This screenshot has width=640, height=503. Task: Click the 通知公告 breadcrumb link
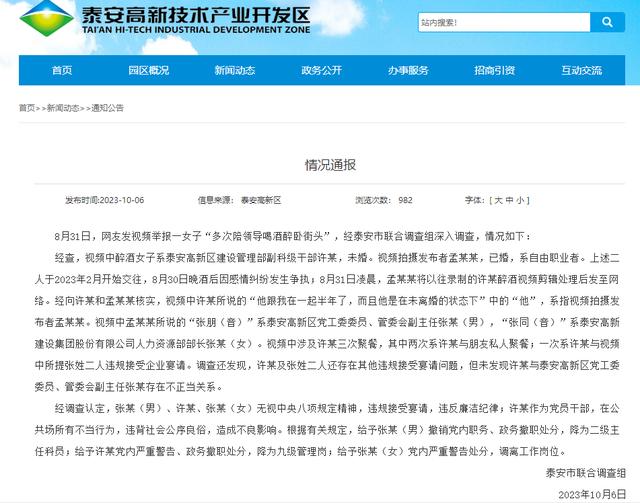107,108
